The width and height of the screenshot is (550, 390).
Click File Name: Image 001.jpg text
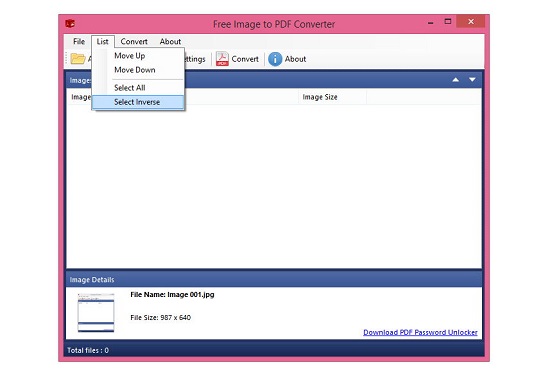pos(172,295)
